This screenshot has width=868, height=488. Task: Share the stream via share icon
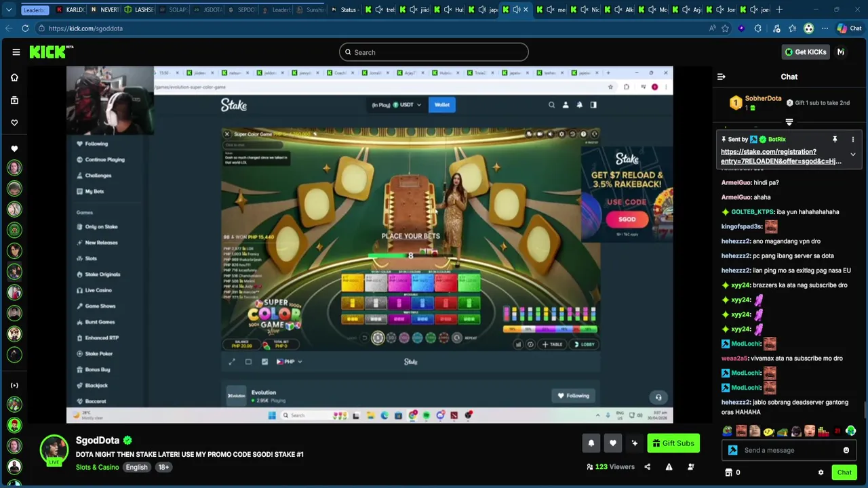[x=647, y=467]
